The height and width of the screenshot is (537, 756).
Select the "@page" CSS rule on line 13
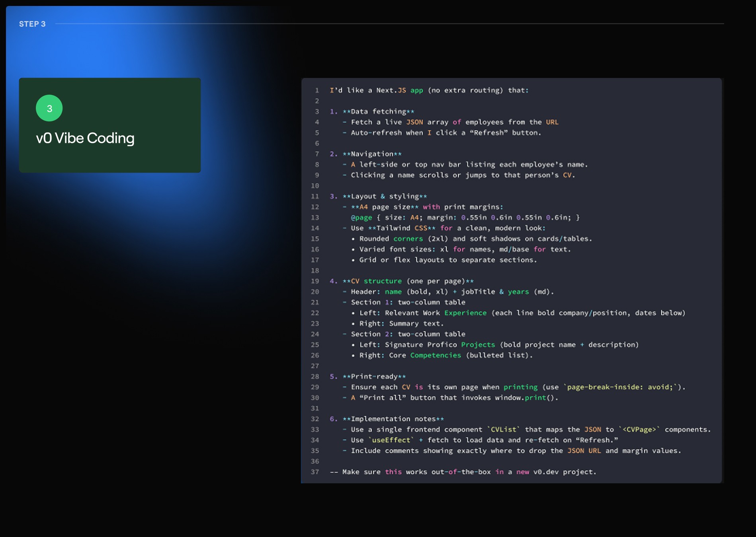click(362, 218)
